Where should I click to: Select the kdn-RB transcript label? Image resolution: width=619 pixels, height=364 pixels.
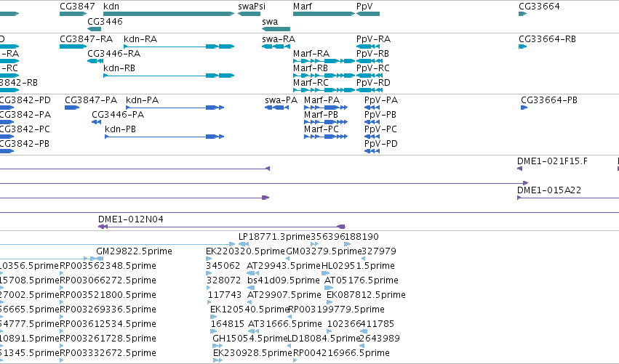click(x=119, y=68)
